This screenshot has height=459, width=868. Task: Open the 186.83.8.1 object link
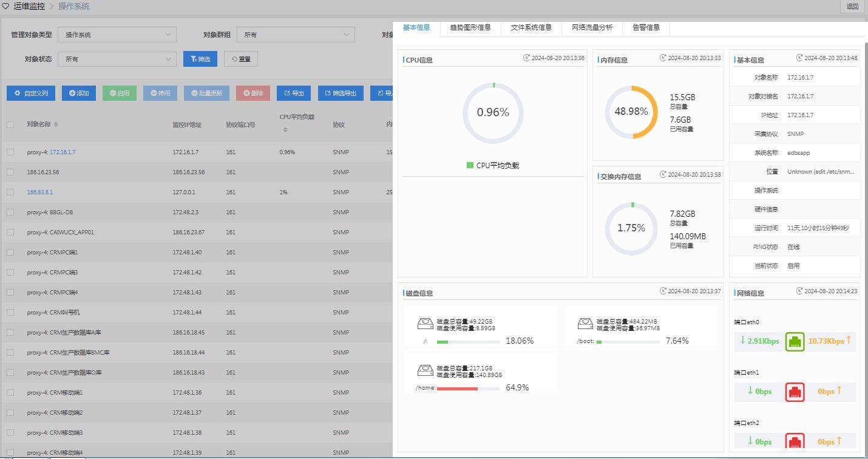[39, 192]
